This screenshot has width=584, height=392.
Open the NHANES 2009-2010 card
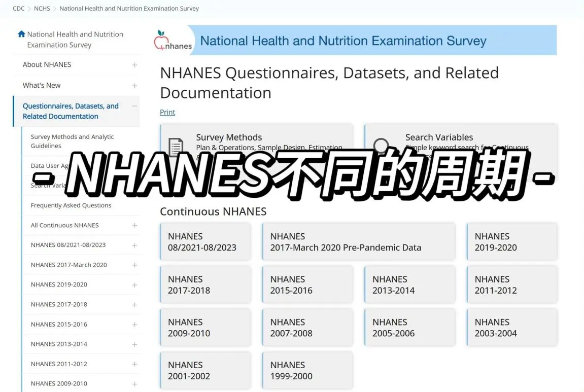point(205,327)
